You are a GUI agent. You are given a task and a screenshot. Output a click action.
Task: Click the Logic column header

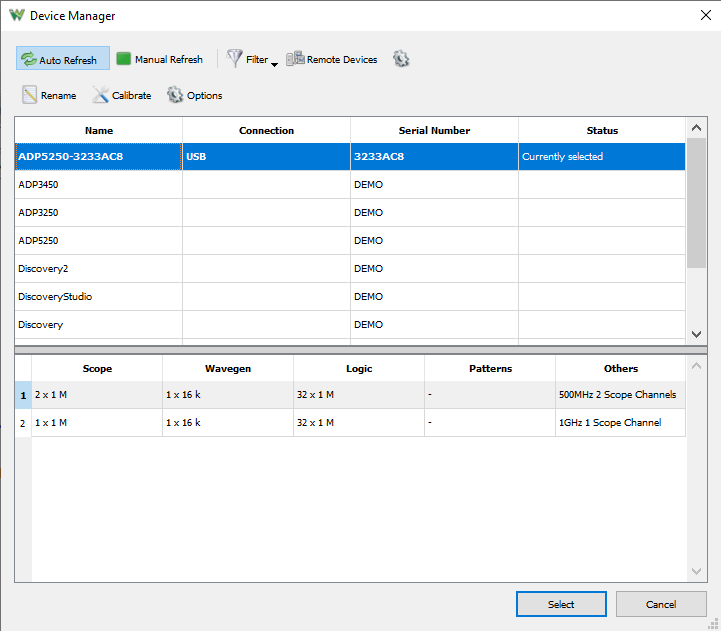(359, 368)
